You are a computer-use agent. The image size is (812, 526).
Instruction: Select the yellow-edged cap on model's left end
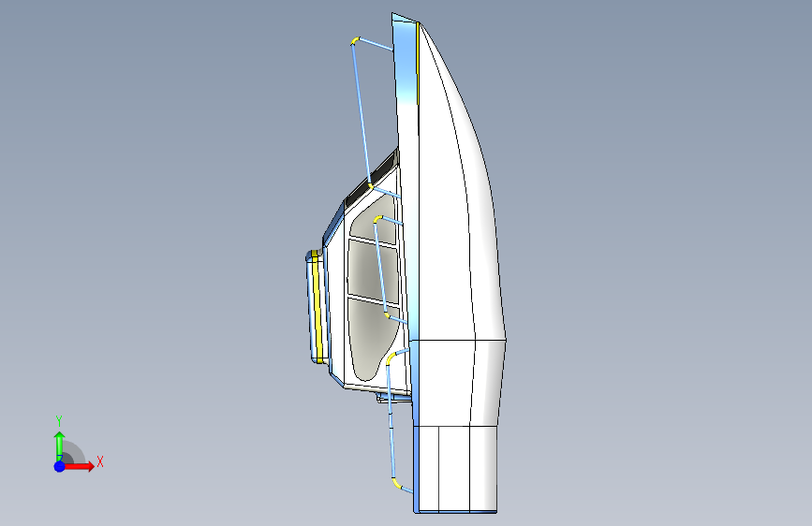click(316, 306)
